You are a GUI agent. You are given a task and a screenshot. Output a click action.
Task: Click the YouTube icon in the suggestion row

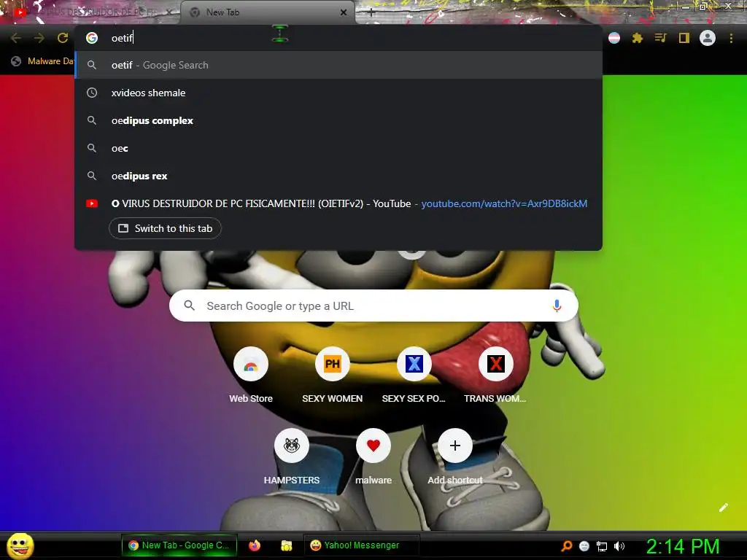pyautogui.click(x=92, y=204)
